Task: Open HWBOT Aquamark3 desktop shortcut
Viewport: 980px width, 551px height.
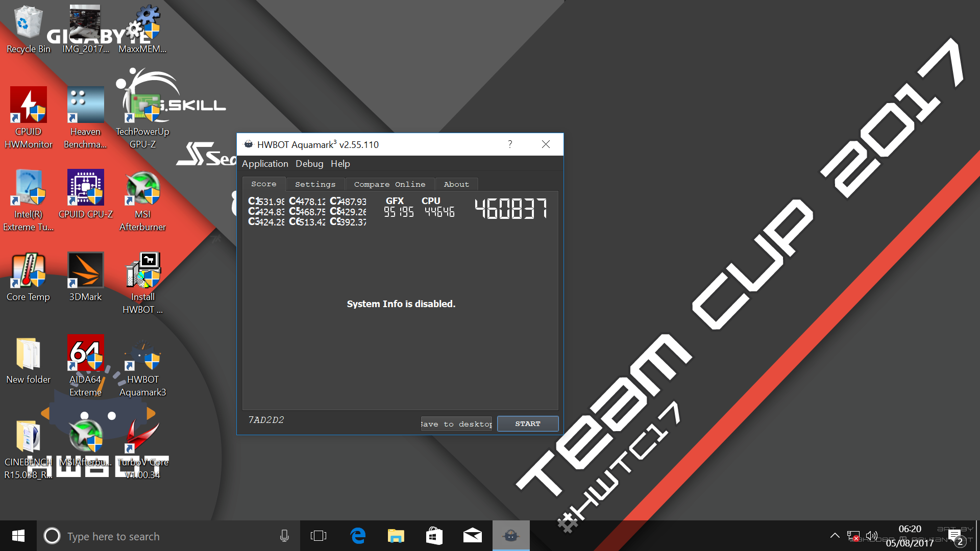Action: tap(142, 366)
